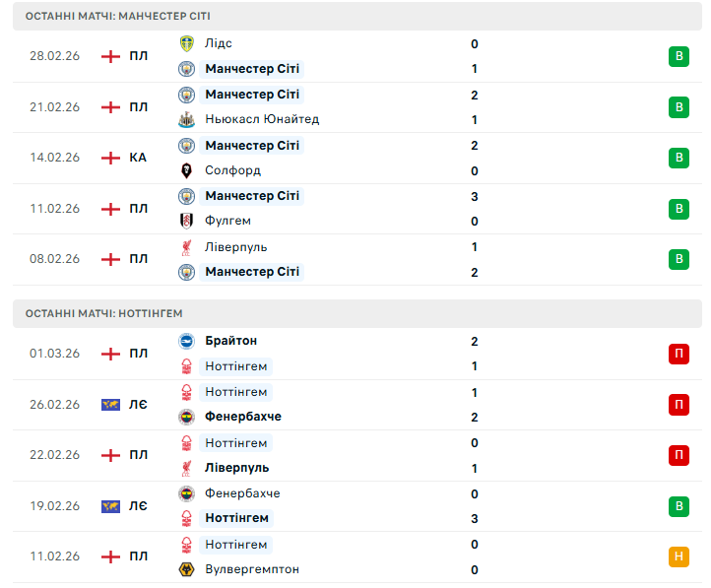Open the Ньюкасл Юнайтед team link
Image resolution: width=711 pixels, height=588 pixels.
[x=262, y=119]
